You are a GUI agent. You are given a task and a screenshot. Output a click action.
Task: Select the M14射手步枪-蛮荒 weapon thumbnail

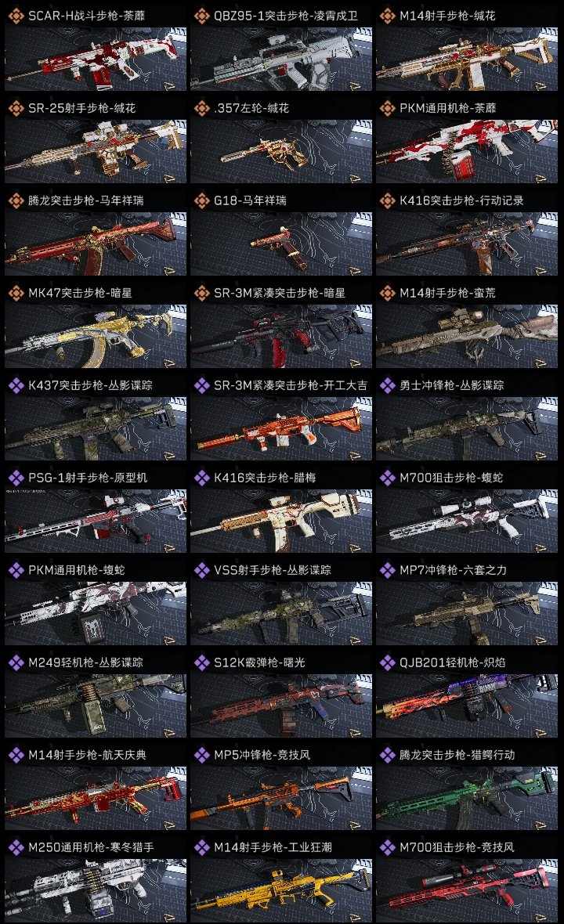[467, 337]
